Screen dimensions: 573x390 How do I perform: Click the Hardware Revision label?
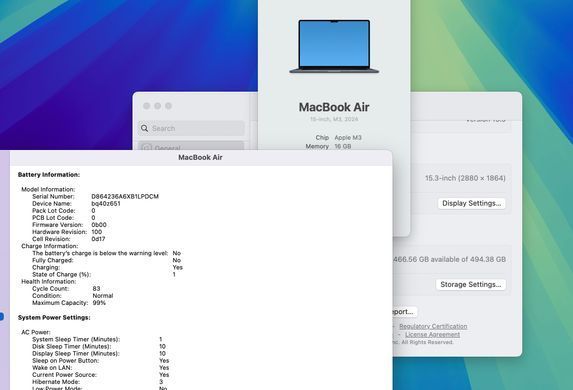click(x=60, y=232)
